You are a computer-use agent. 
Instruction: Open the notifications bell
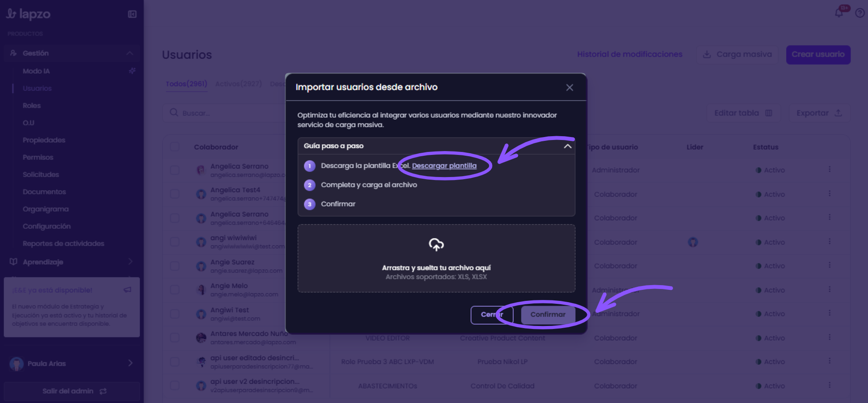pyautogui.click(x=839, y=13)
